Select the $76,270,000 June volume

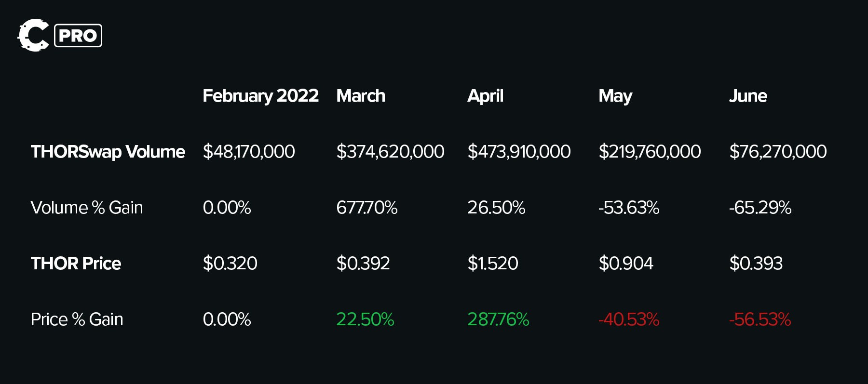pos(778,152)
